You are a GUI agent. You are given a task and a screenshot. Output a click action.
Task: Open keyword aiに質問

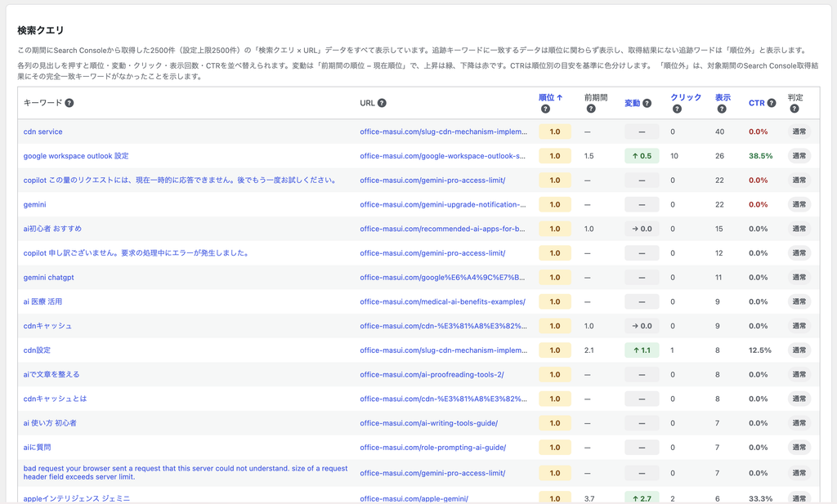[x=38, y=447]
